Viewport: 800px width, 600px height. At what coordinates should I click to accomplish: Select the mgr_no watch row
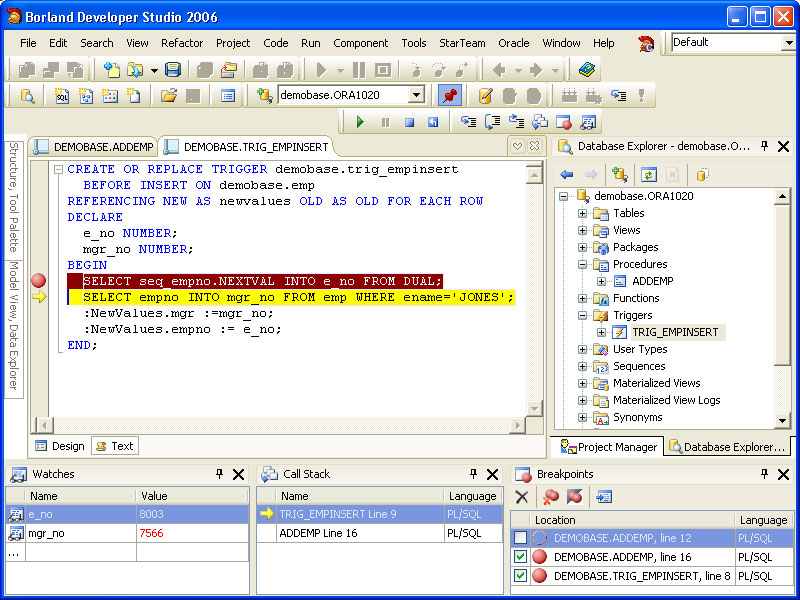click(128, 533)
